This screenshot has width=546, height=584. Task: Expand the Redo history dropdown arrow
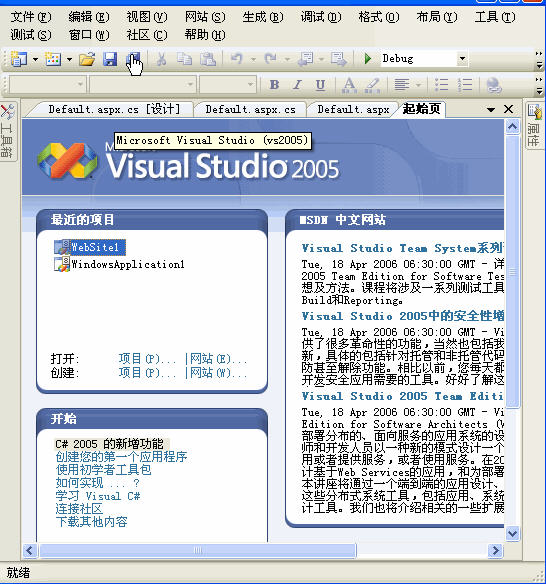point(287,59)
